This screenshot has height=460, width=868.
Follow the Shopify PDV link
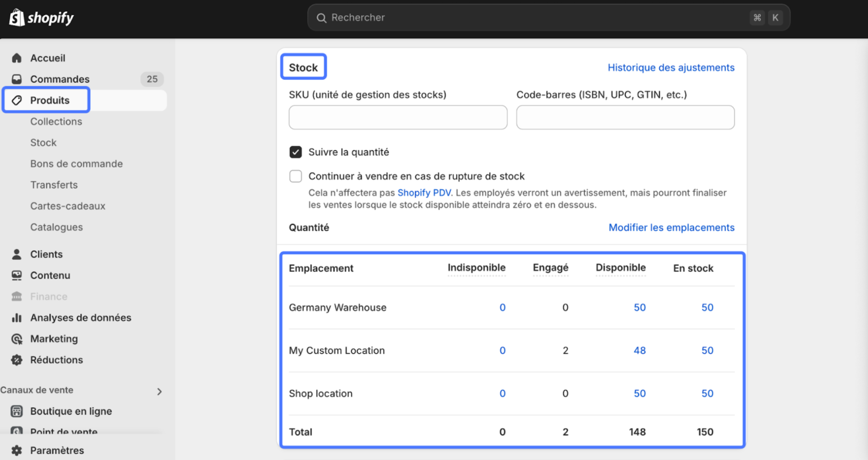pyautogui.click(x=424, y=192)
